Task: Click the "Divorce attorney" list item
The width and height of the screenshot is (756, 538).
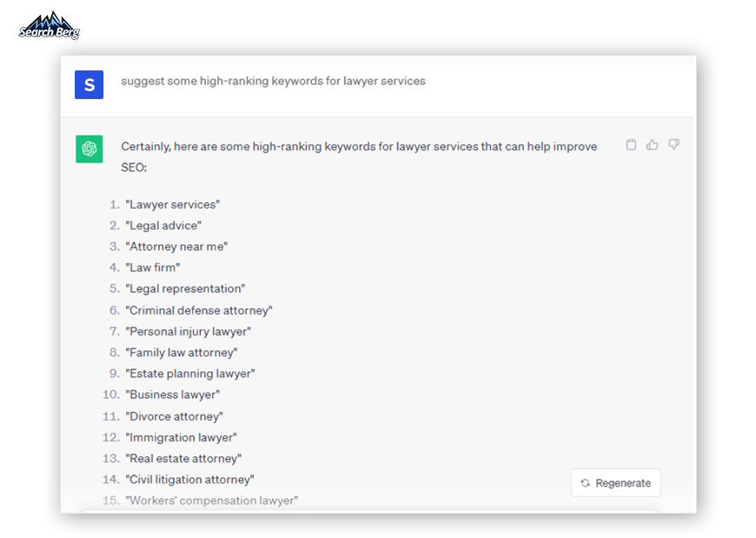Action: (175, 416)
